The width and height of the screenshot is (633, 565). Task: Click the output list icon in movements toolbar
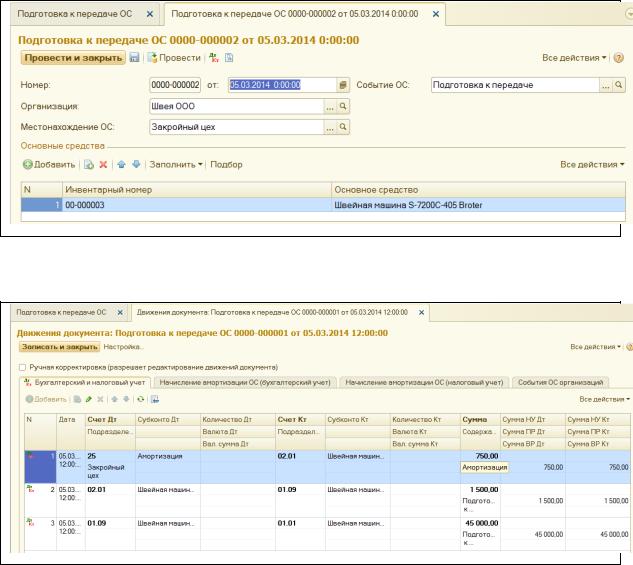(x=155, y=399)
